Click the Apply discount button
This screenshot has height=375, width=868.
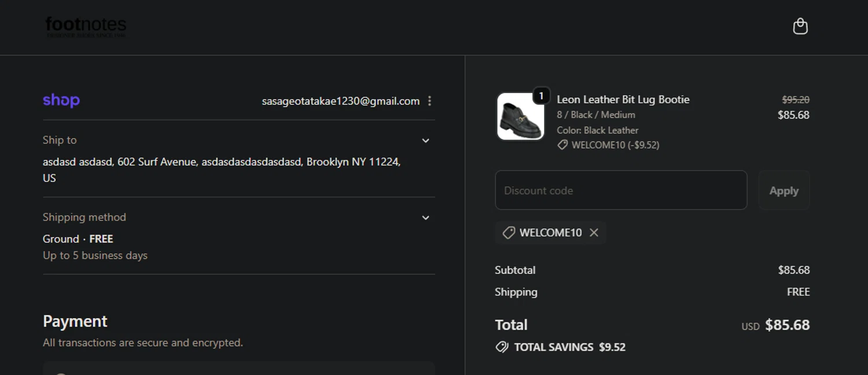pyautogui.click(x=784, y=190)
